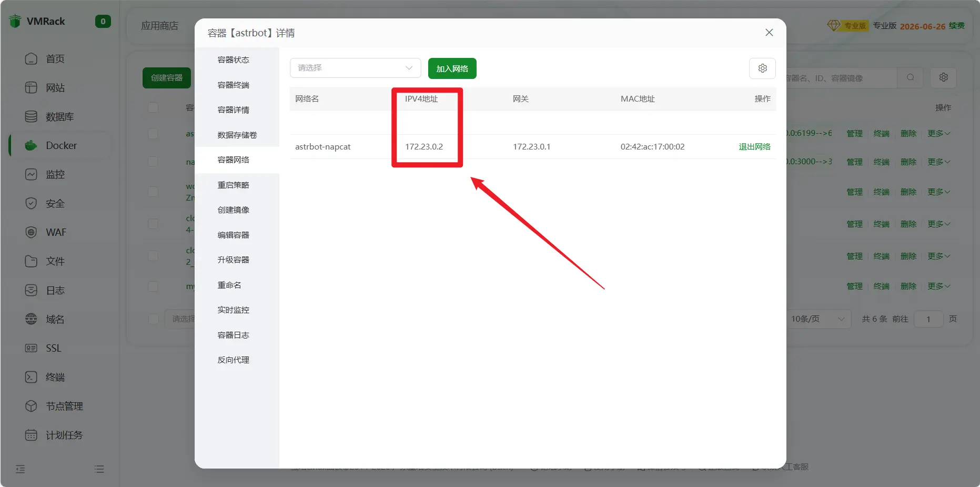Switch to the 容器日志 tab

click(x=233, y=335)
